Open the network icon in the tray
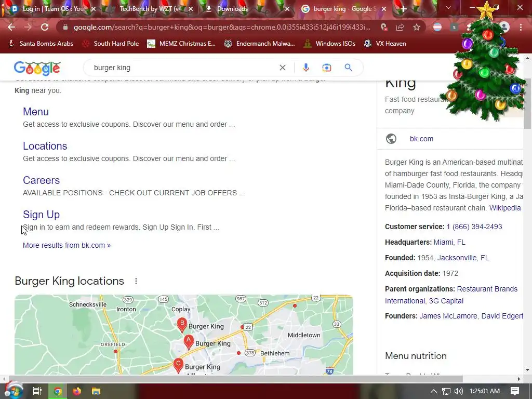The width and height of the screenshot is (532, 399). coord(446,391)
